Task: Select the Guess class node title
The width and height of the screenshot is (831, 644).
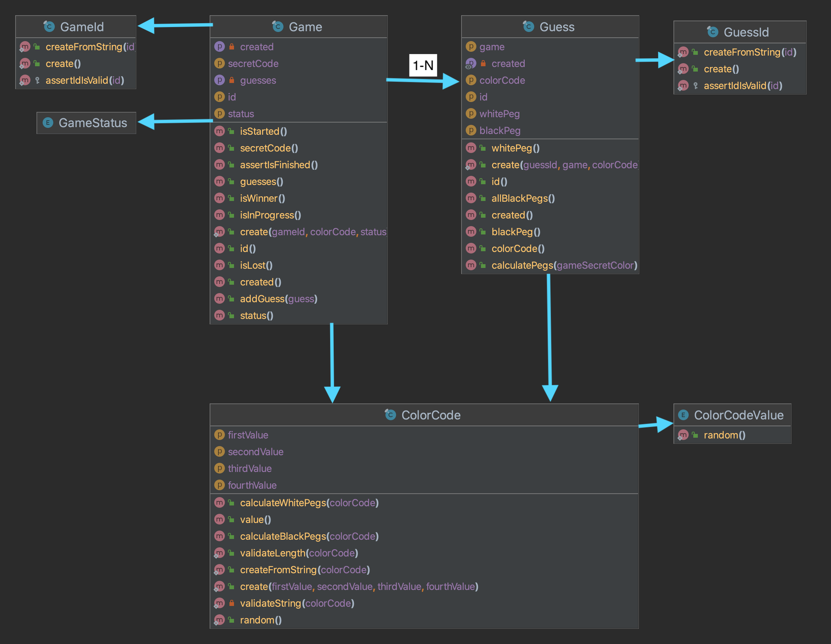Action: tap(557, 27)
